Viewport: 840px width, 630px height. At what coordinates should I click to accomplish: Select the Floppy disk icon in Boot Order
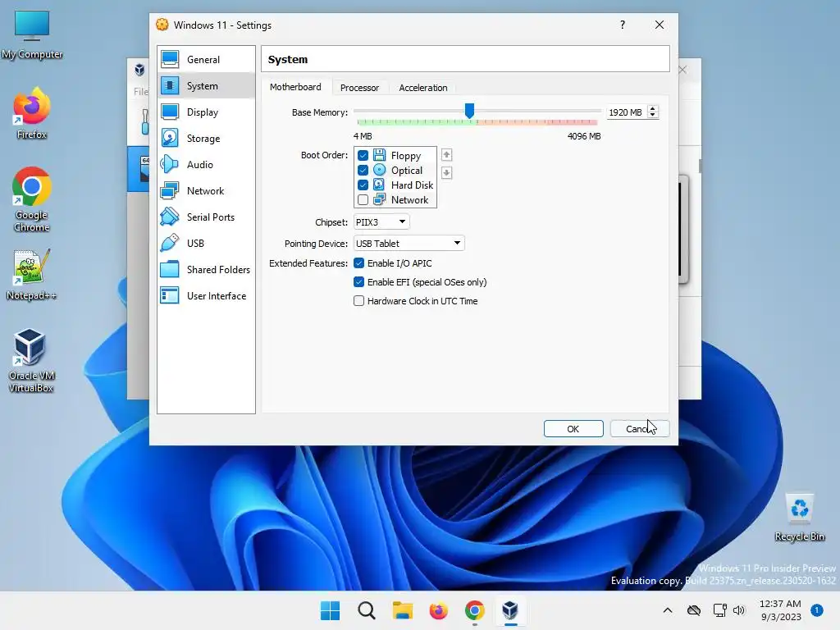379,155
